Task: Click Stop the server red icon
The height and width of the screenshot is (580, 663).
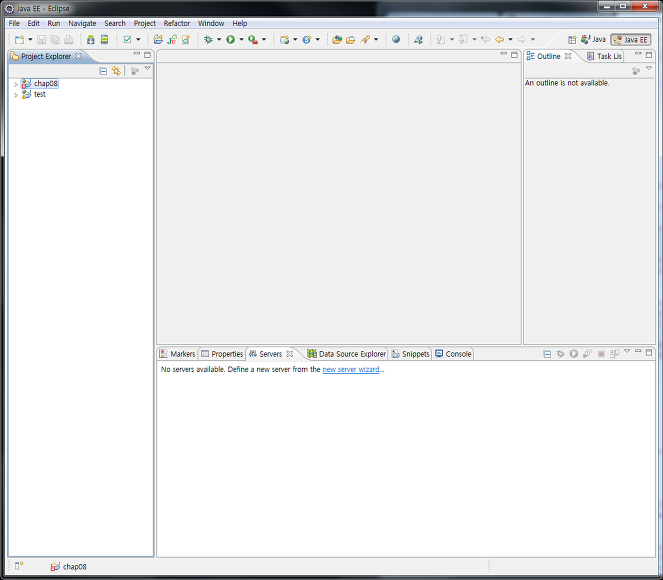Action: (x=601, y=354)
